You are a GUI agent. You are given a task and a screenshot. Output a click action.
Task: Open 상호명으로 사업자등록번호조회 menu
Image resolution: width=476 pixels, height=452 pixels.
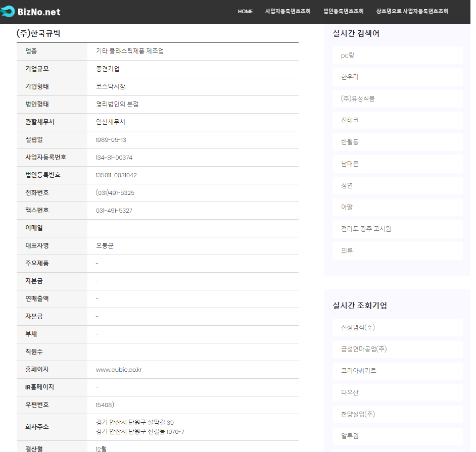(412, 11)
